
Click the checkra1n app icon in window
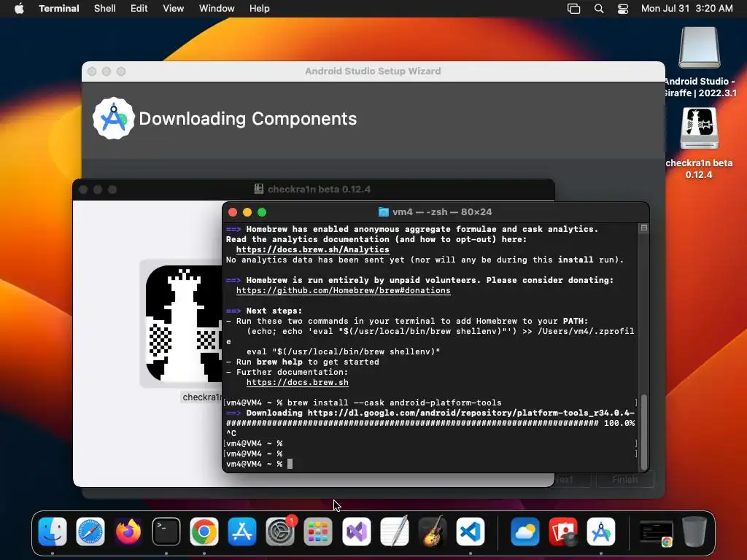point(183,324)
